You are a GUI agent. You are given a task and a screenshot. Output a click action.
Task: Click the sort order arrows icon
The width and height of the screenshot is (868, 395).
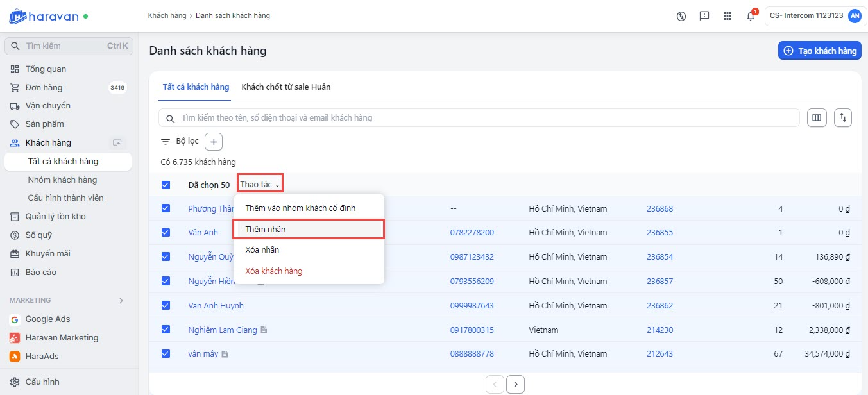tap(843, 118)
